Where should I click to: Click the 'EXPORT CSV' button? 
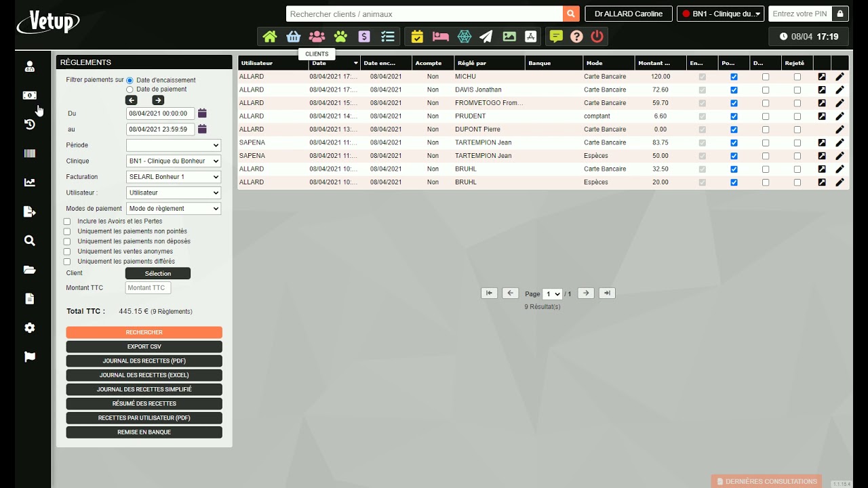point(144,347)
